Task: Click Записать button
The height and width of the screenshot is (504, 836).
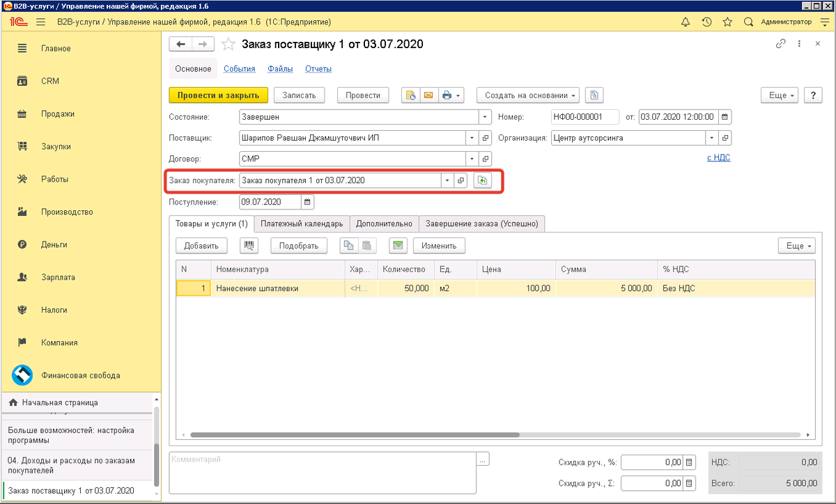Action: 299,95
